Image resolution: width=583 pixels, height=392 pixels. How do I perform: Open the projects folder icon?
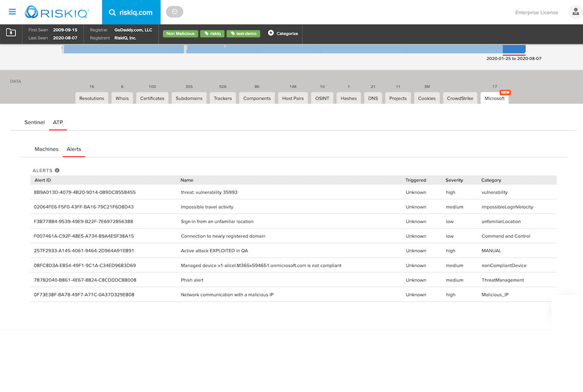(11, 32)
